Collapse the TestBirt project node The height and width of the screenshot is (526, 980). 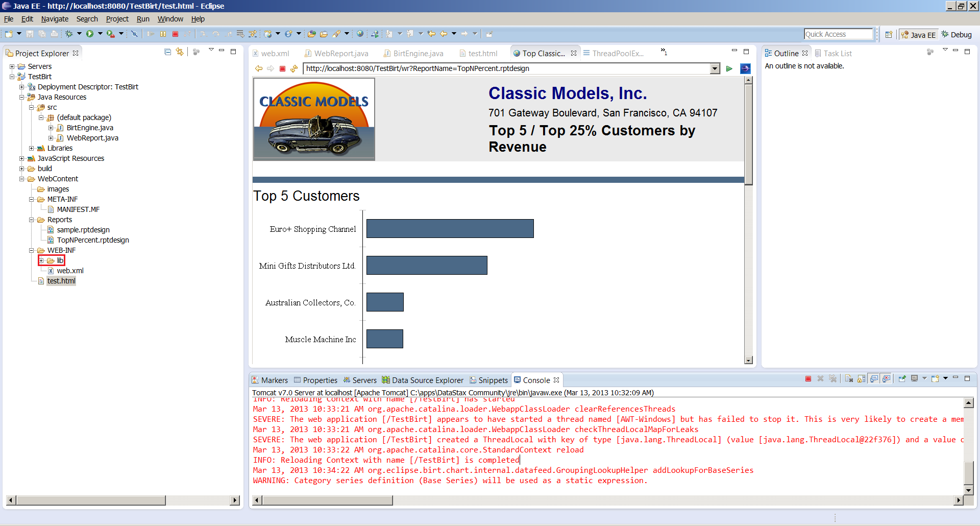click(x=12, y=77)
